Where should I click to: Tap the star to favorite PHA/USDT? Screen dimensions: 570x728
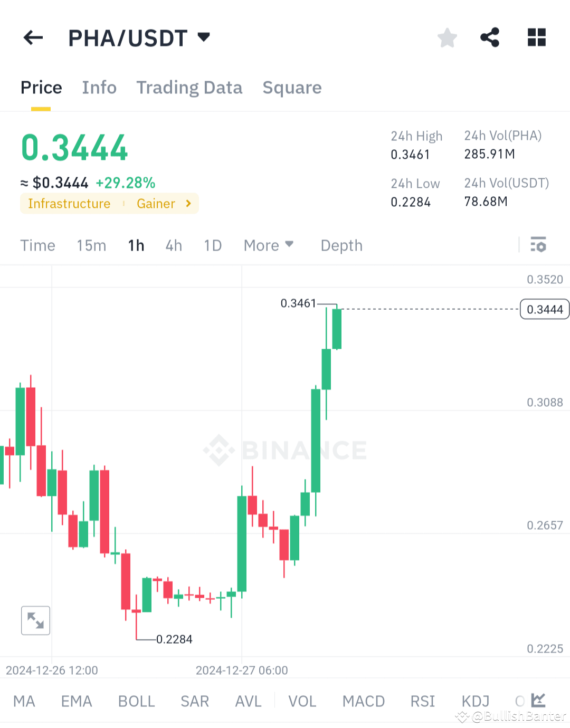pos(447,37)
